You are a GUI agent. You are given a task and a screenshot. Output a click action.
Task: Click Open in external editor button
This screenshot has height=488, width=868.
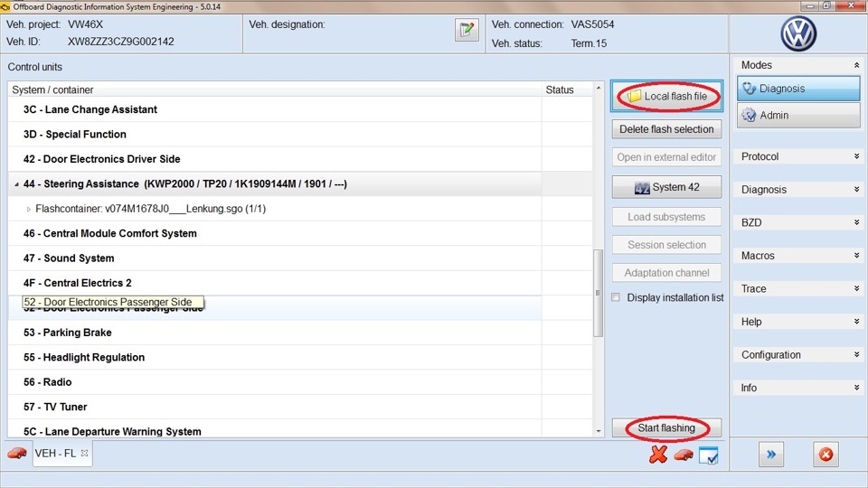click(x=666, y=157)
